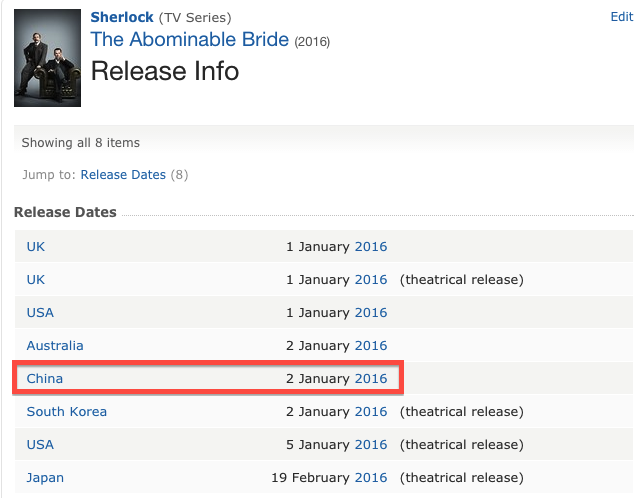Select the USA link dated 1 January
Screen dimensions: 644x498
40,313
